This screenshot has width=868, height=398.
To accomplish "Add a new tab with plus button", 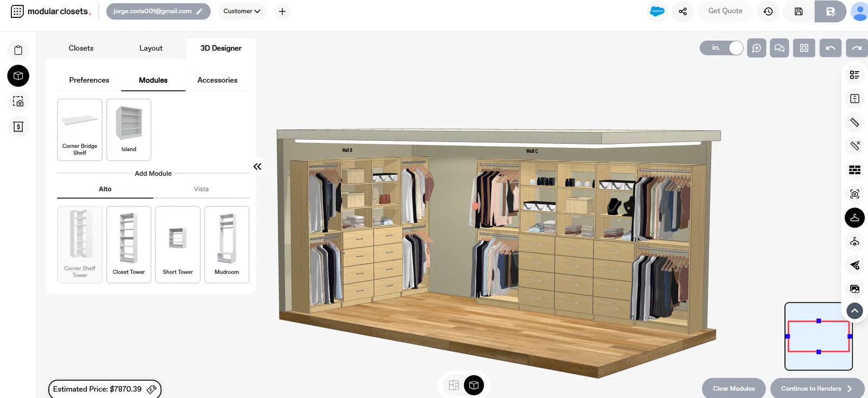I will [x=282, y=11].
